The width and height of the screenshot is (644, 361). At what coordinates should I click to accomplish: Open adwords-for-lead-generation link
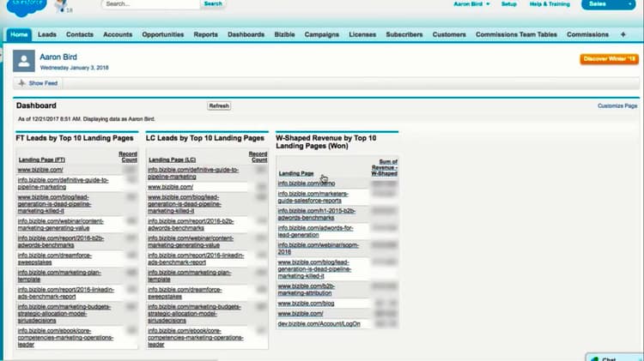point(315,232)
